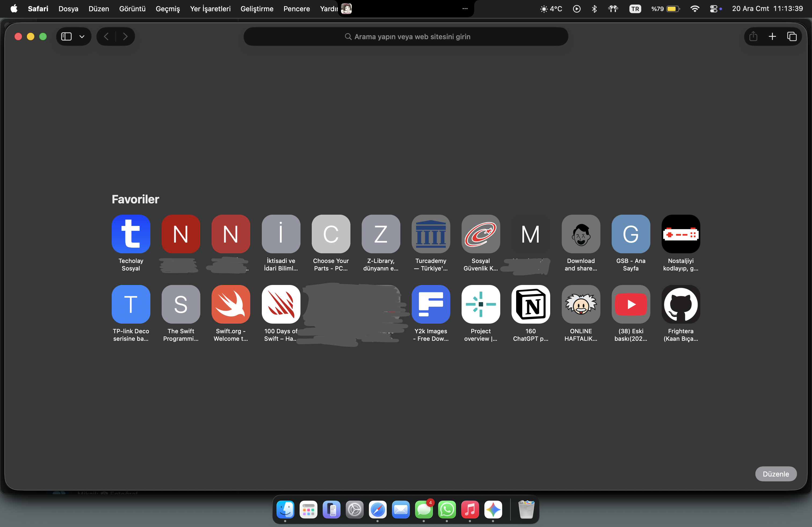The height and width of the screenshot is (527, 812).
Task: Click the Share toolbar button
Action: pos(753,36)
